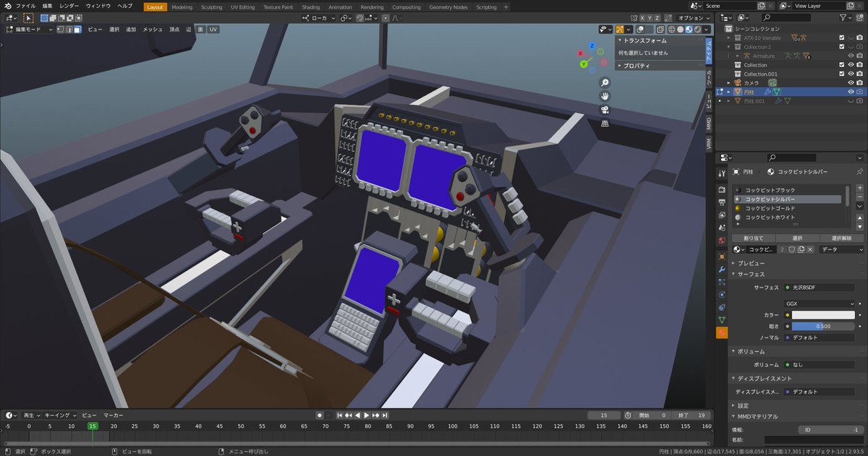This screenshot has width=868, height=456.
Task: Collapse the トランスフォーム panel
Action: (620, 41)
